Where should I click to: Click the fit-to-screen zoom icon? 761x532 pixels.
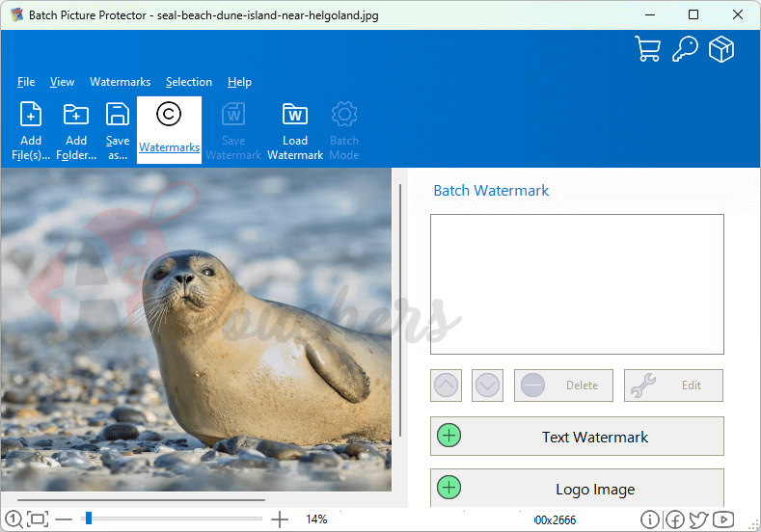tap(38, 519)
